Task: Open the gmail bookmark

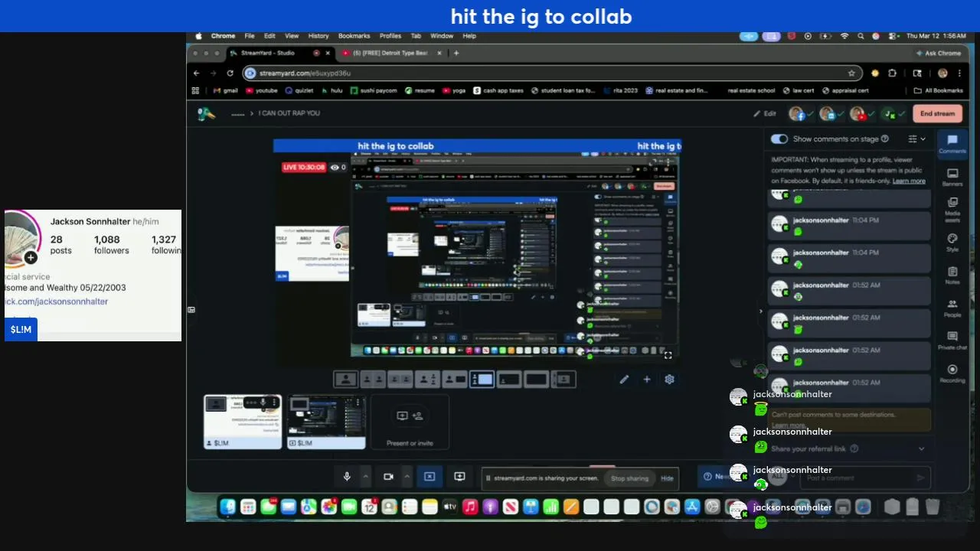Action: click(225, 90)
